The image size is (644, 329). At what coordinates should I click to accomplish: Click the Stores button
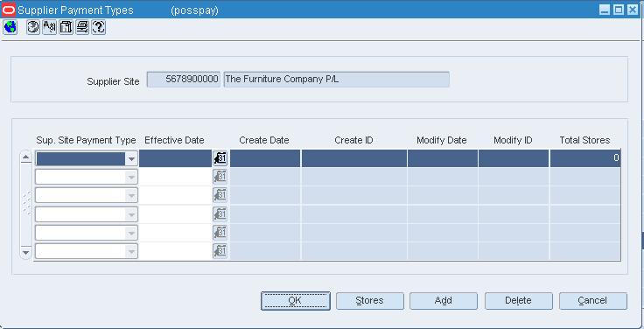coord(369,301)
